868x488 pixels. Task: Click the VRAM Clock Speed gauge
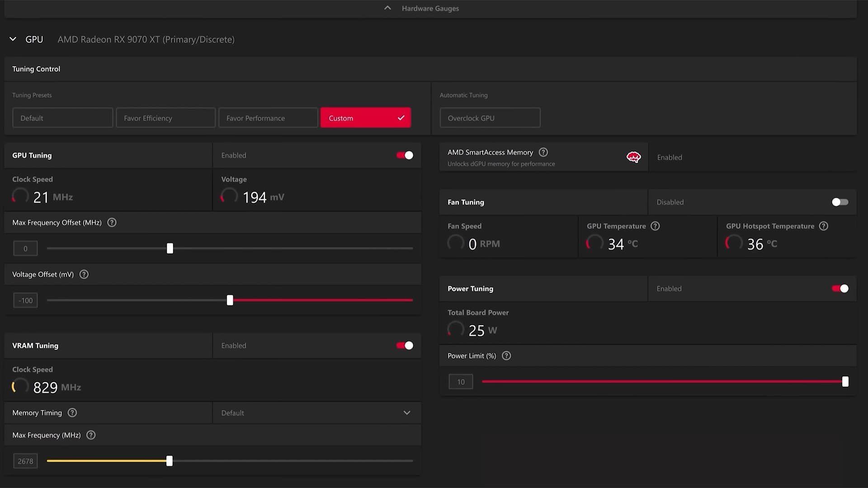coord(20,386)
